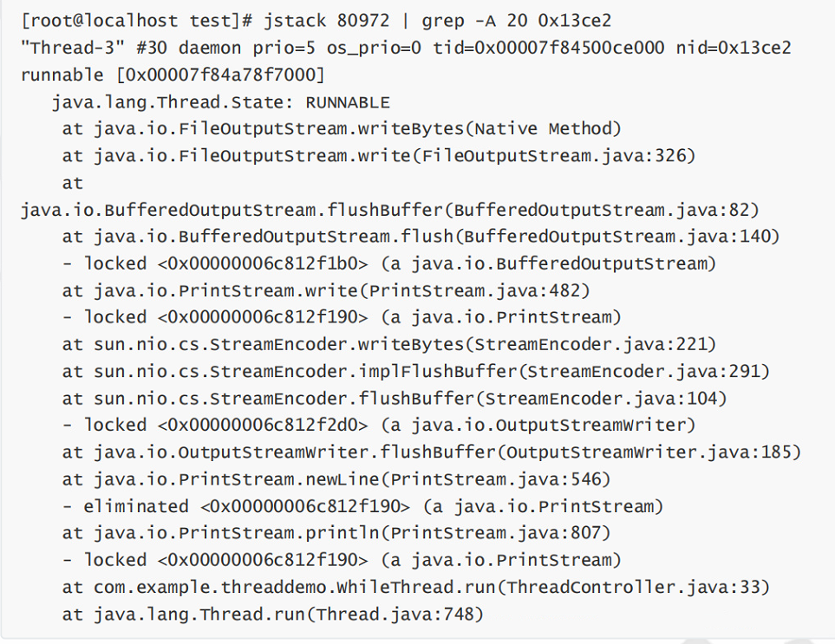This screenshot has height=644, width=835.
Task: Click StreamEncoder.implFlushBuffer frame line
Action: (415, 371)
